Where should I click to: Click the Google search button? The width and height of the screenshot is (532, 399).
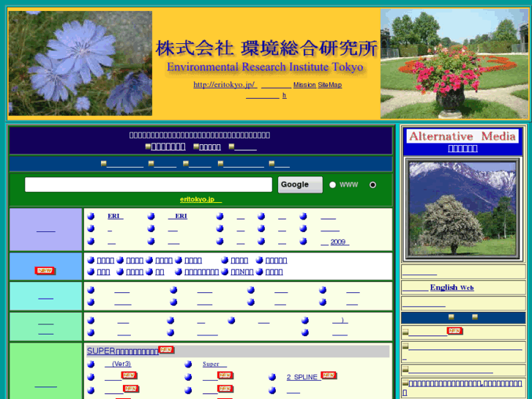[300, 184]
